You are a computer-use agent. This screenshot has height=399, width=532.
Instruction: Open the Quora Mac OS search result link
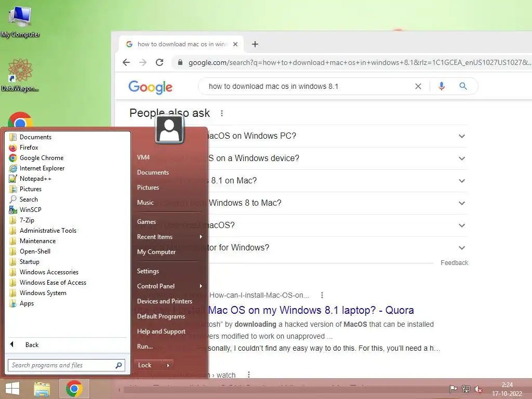tap(311, 310)
